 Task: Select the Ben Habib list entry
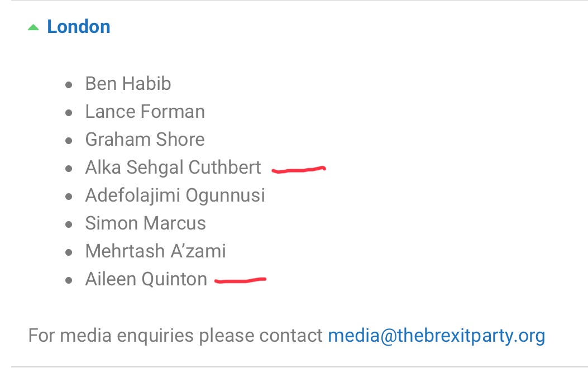(x=128, y=83)
